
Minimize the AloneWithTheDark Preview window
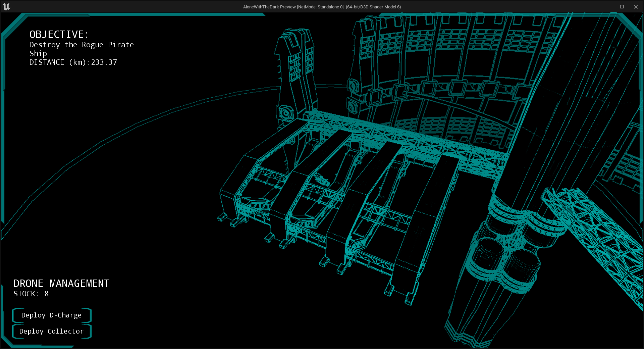click(x=607, y=7)
